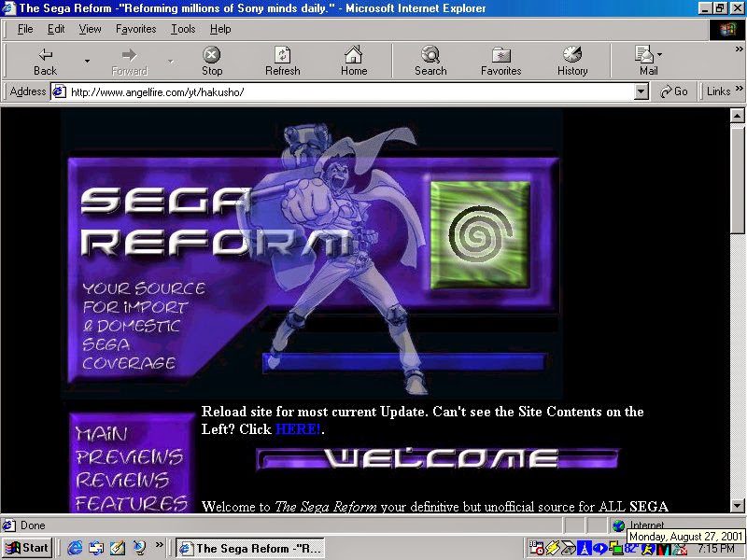Open the Tools menu
747x560 pixels.
183,29
